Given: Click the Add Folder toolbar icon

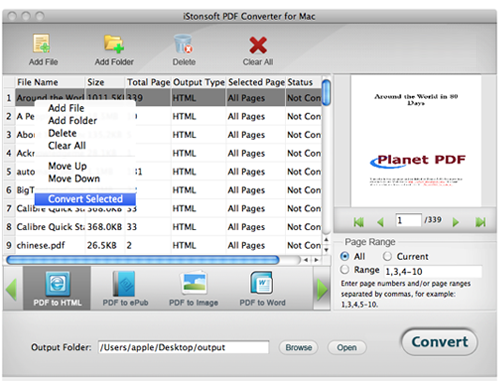Looking at the screenshot, I should tap(114, 44).
